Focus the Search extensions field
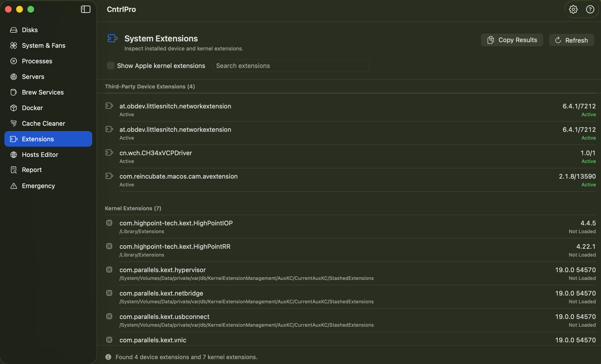 [x=291, y=66]
